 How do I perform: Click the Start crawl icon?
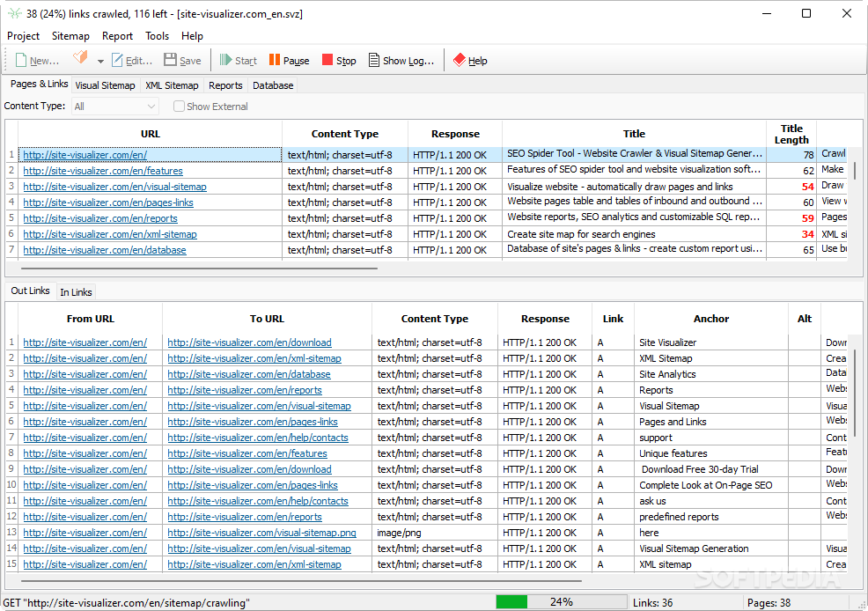tap(225, 60)
